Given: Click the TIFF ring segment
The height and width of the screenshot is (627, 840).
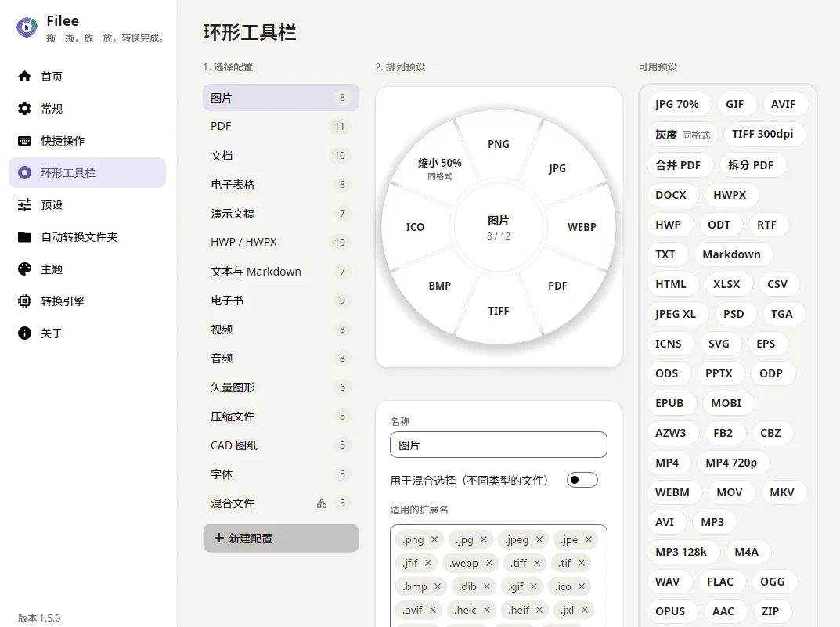Looking at the screenshot, I should (498, 311).
